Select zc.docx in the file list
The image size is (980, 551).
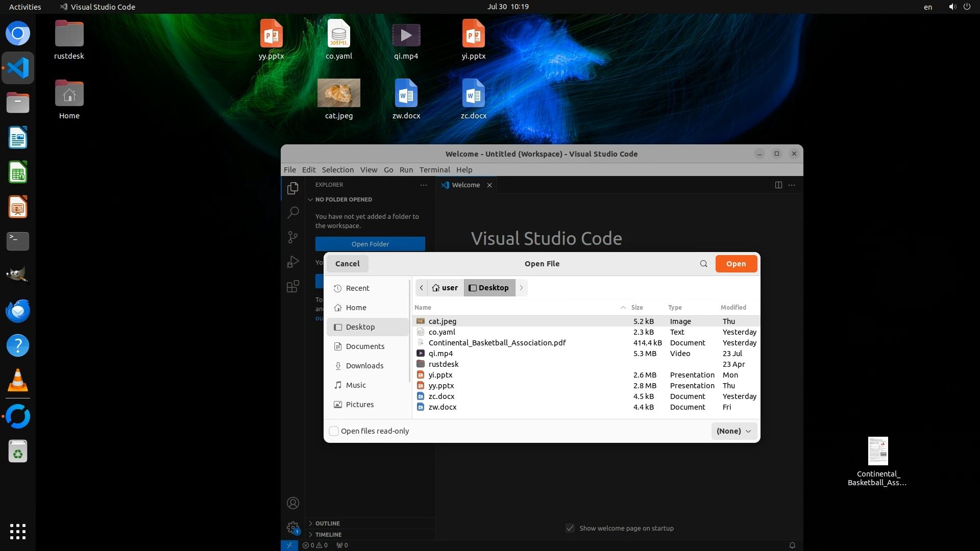[x=442, y=396]
